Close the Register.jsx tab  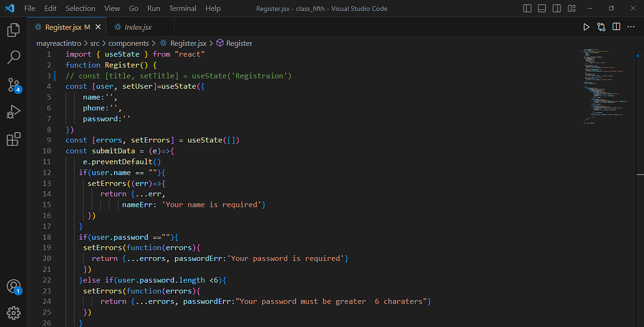point(98,26)
